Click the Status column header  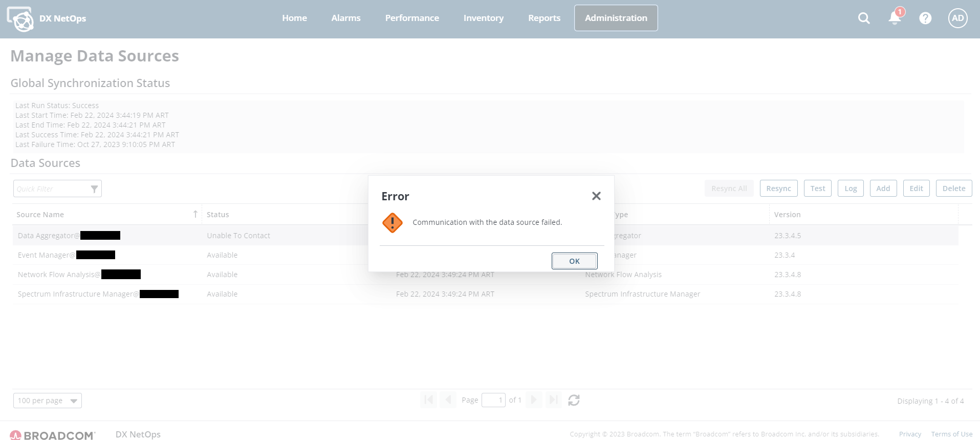[217, 215]
